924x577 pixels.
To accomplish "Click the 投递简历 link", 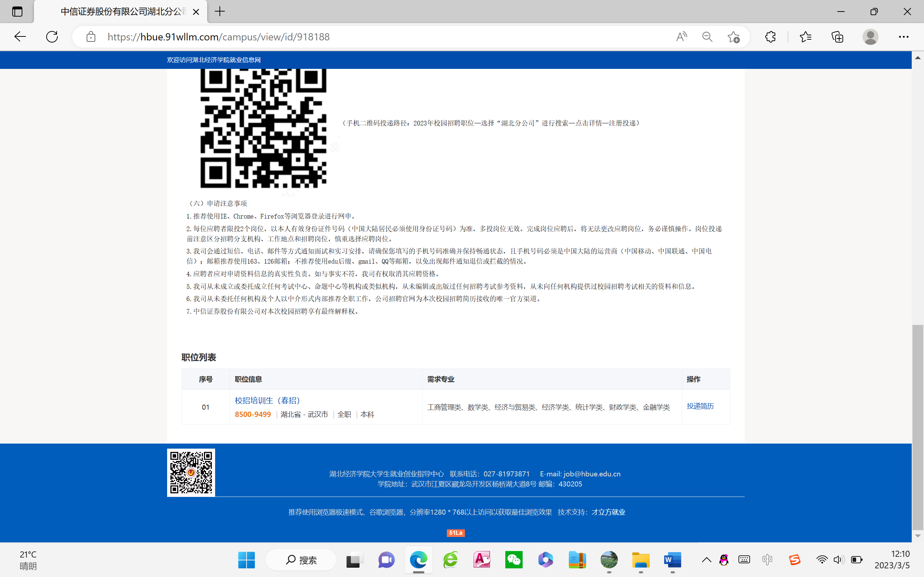I will pos(700,406).
